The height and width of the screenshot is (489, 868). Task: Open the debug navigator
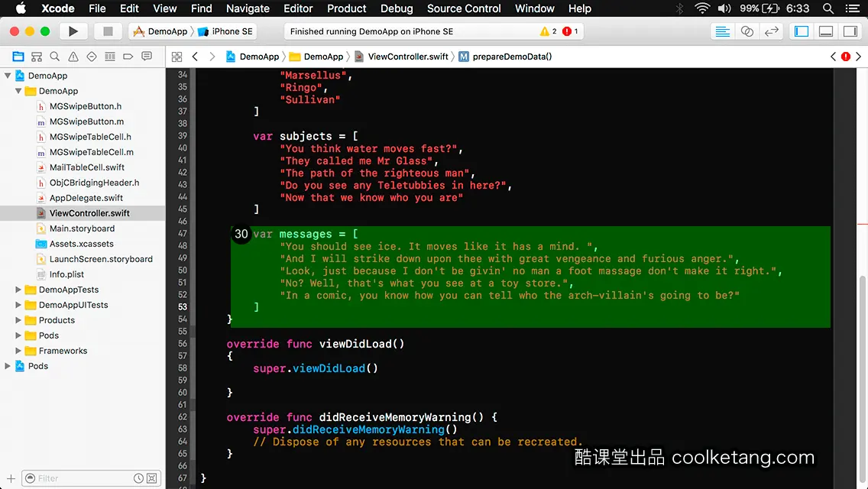point(110,57)
